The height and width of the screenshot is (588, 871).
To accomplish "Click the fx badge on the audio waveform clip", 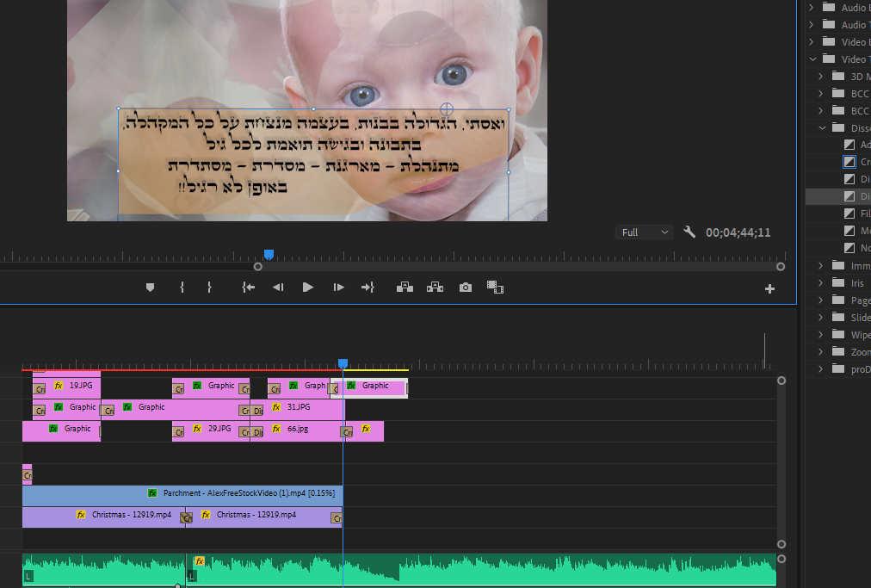I will coord(200,561).
